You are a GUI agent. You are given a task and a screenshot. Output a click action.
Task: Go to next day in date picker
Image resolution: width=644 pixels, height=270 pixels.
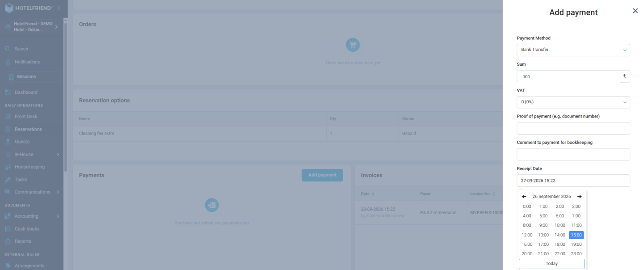point(580,197)
